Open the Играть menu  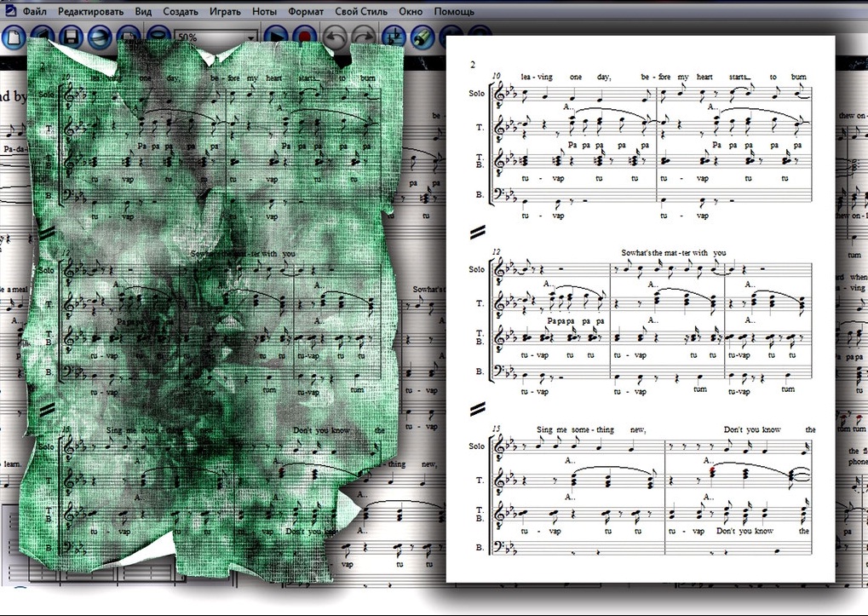(226, 12)
